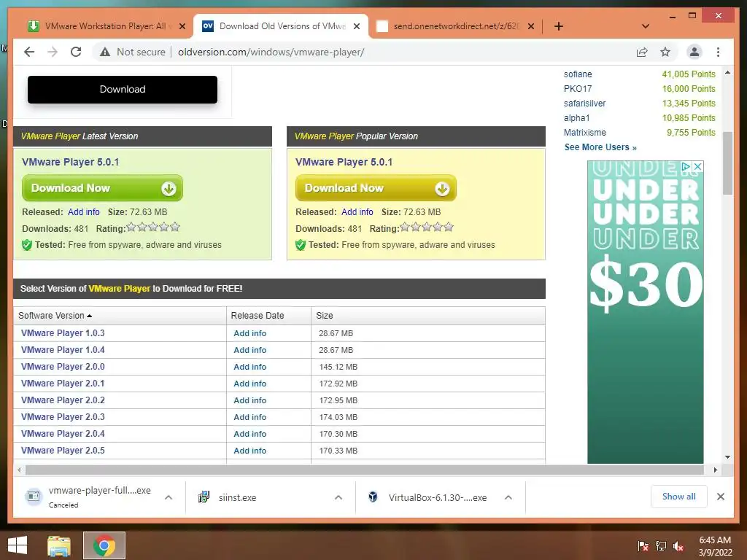Rate Popular Version with the fifth star
The image size is (747, 560).
click(x=449, y=227)
